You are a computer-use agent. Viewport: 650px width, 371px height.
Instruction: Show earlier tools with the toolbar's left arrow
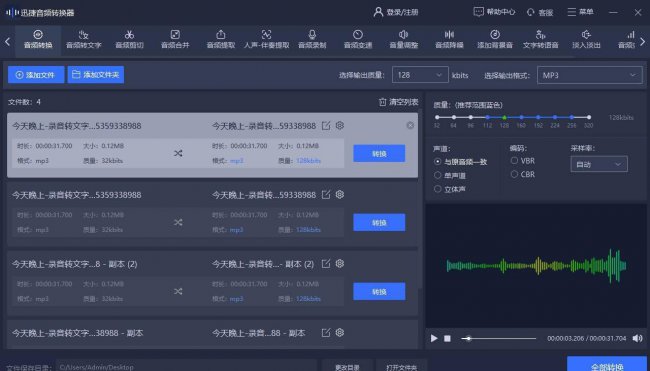pyautogui.click(x=7, y=41)
